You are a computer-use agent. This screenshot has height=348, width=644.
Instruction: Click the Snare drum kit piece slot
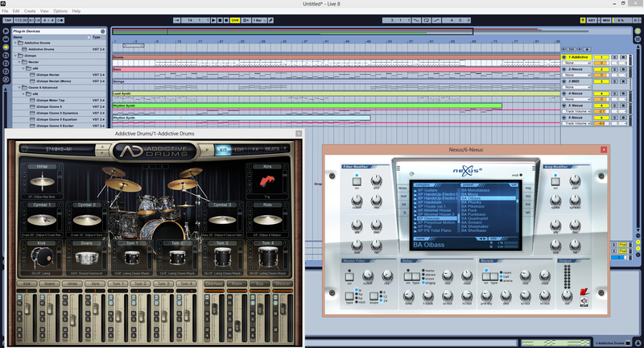[87, 256]
